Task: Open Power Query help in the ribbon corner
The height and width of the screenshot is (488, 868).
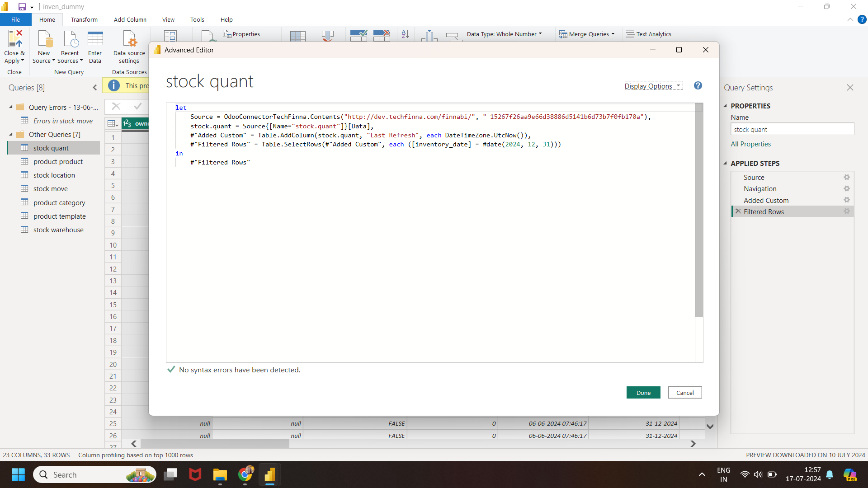Action: 862,19
